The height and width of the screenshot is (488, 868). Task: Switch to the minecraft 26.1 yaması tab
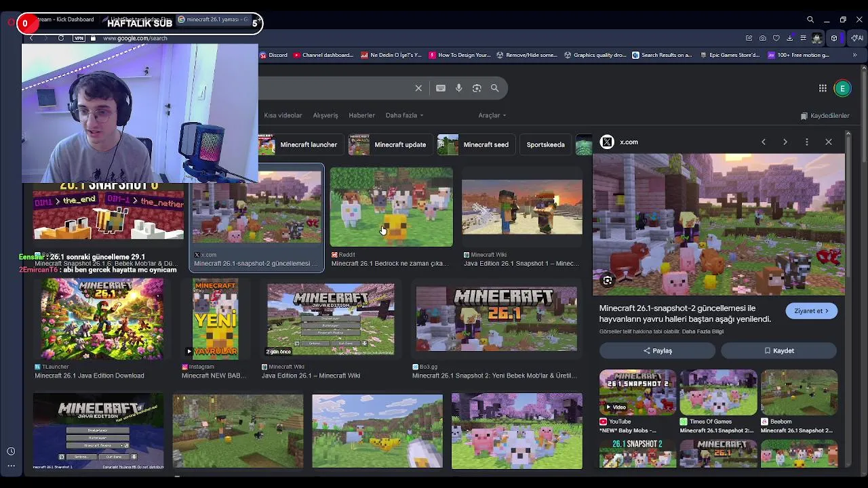coord(214,20)
